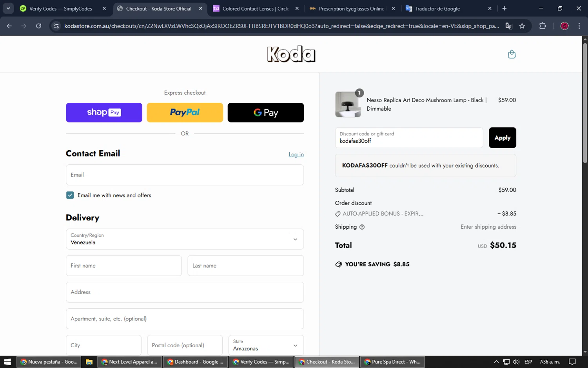Close the Verify Codes — SimplyCodes tab
588x368 pixels.
pyautogui.click(x=104, y=8)
